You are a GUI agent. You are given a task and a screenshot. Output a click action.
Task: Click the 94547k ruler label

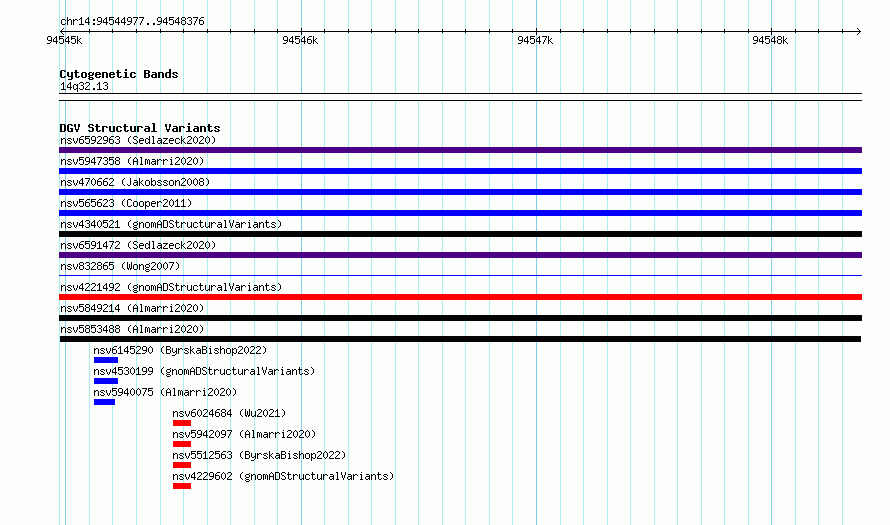(535, 40)
